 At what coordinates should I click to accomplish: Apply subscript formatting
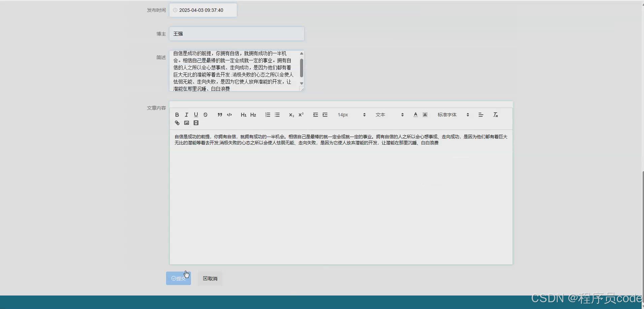[291, 115]
